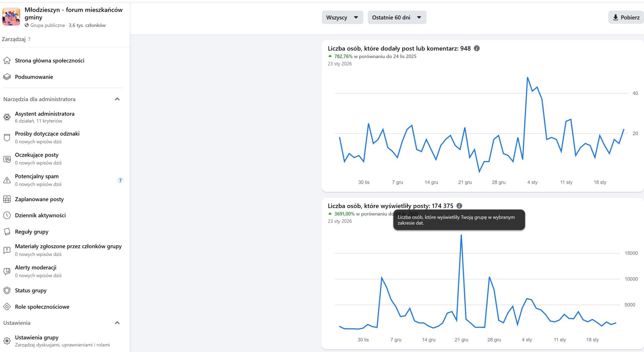The image size is (644, 352).
Task: Open Reguły grupy in the sidebar
Action: (x=32, y=232)
